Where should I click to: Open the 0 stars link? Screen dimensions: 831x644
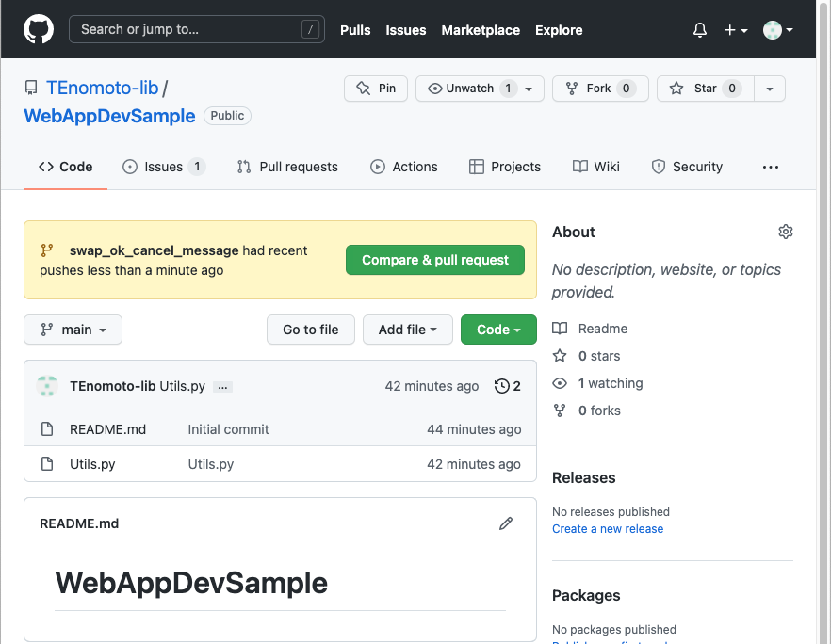click(x=599, y=356)
